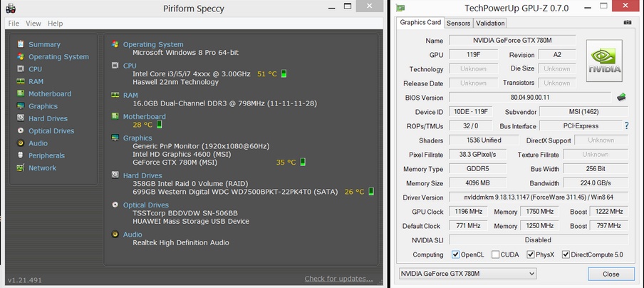Viewport: 644px width, 288px height.
Task: Toggle the PhysX checkbox
Action: click(x=531, y=254)
